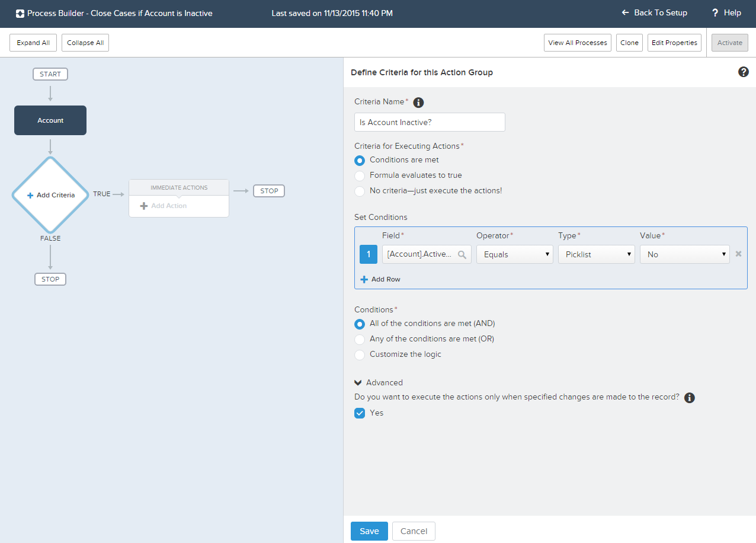Select 'Formula evaluates to true' option
This screenshot has width=756, height=543.
pyautogui.click(x=360, y=175)
